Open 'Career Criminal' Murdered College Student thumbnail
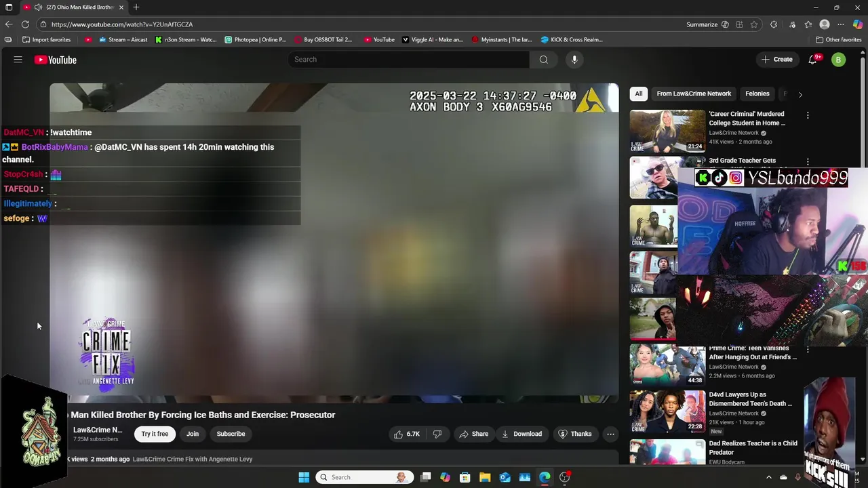868x488 pixels. 667,131
